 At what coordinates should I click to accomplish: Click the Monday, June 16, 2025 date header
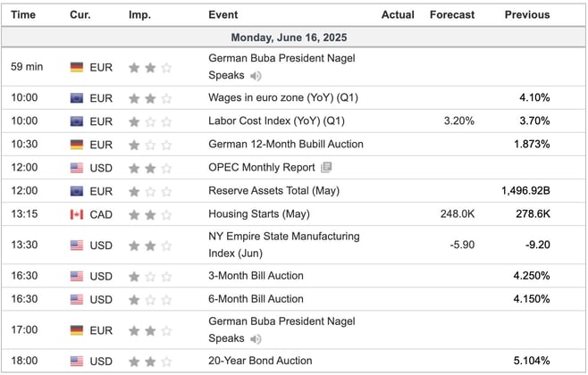[x=289, y=37]
